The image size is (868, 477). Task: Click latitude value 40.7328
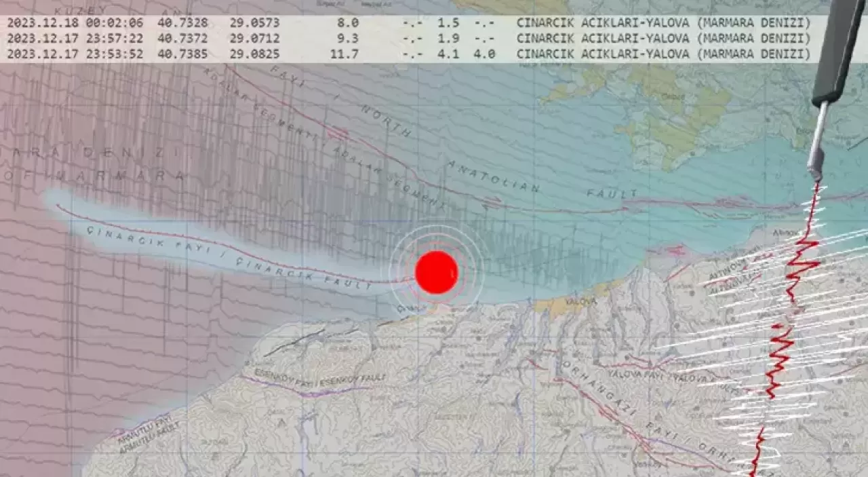pos(182,22)
